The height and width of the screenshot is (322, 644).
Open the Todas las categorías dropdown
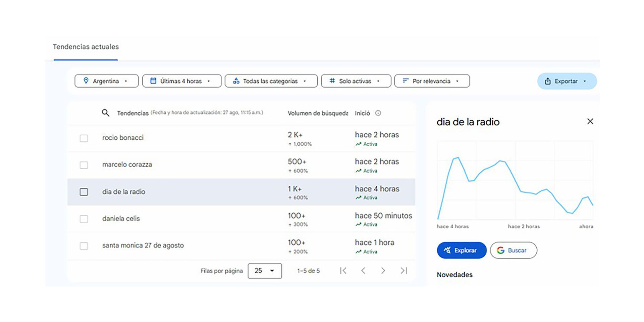271,81
